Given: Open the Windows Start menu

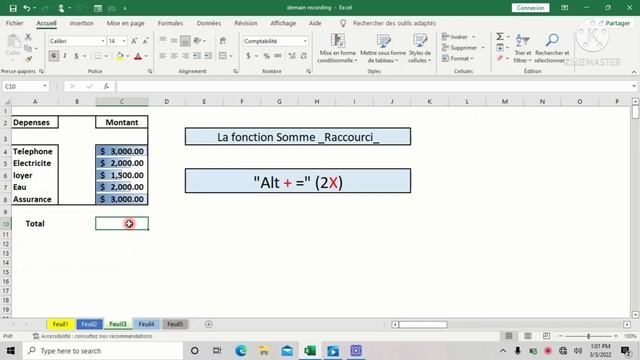Looking at the screenshot, I should pos(11,351).
